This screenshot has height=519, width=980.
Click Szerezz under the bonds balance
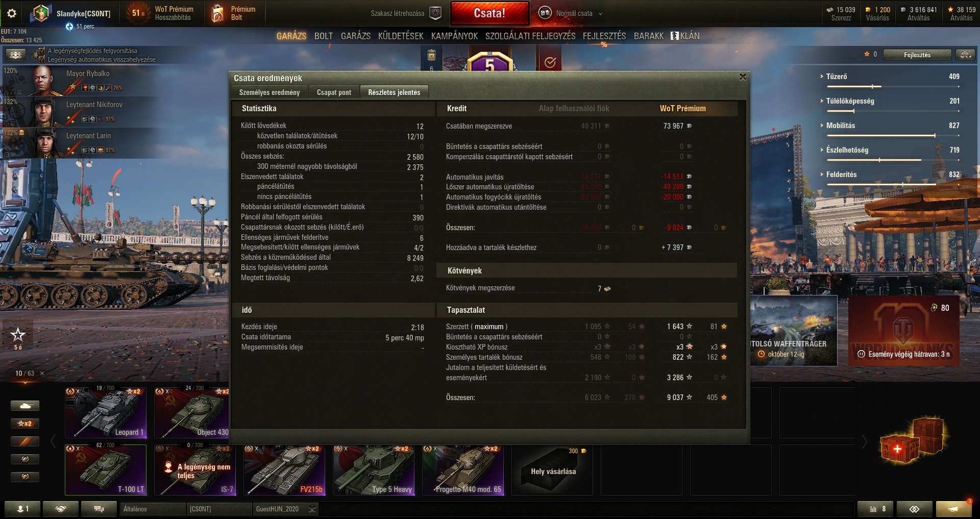(841, 18)
